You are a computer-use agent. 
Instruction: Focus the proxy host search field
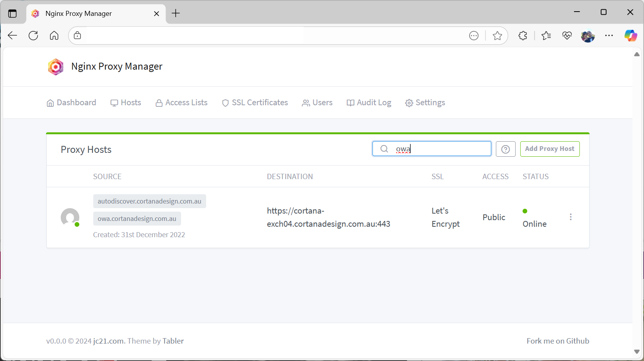[432, 149]
